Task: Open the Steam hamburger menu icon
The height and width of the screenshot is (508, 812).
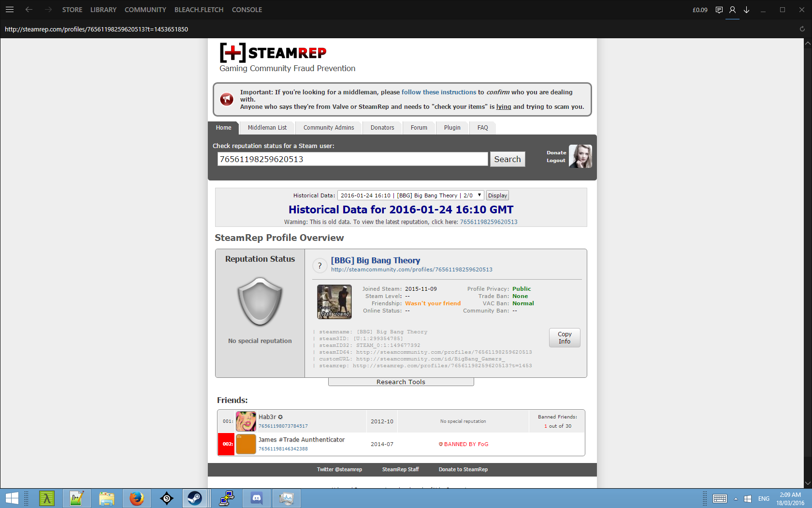Action: 10,10
